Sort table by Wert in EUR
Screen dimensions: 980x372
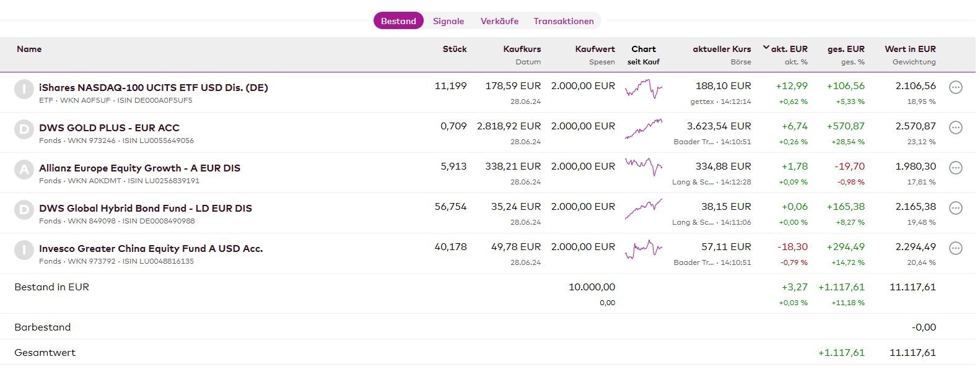point(910,49)
